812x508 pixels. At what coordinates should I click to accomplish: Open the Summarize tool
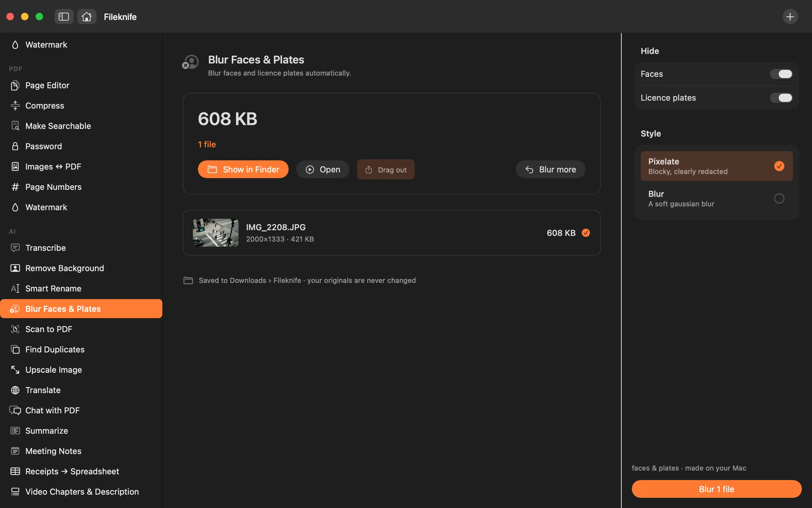[x=81, y=431]
